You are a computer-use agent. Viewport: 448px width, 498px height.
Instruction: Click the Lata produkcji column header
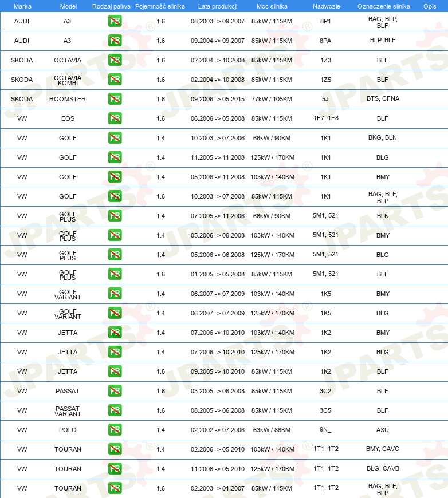coord(218,6)
